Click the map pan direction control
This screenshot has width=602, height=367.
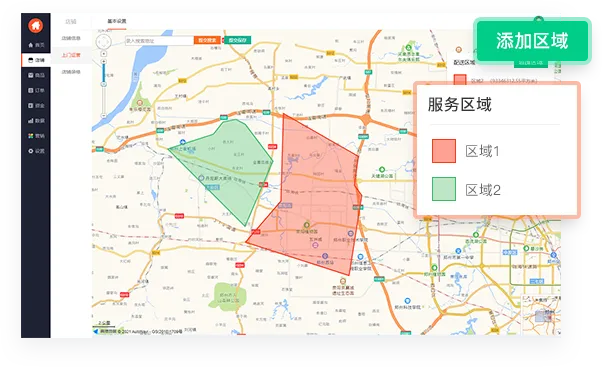click(103, 41)
